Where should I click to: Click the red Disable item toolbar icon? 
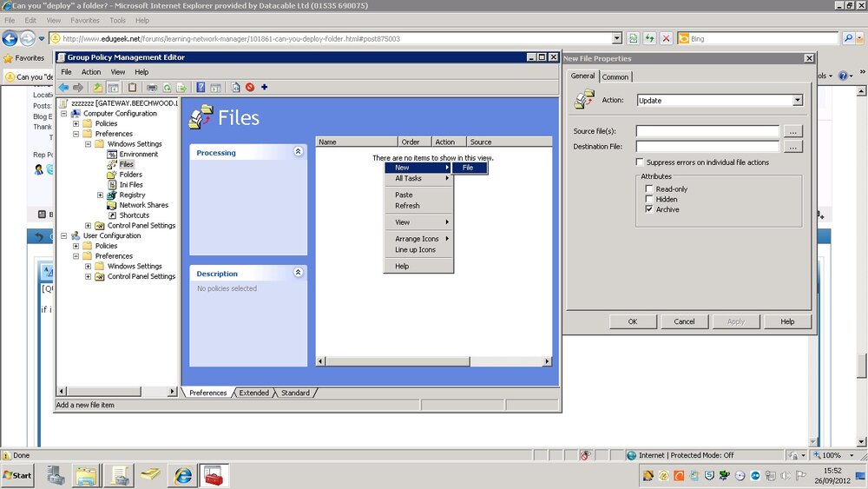click(250, 88)
